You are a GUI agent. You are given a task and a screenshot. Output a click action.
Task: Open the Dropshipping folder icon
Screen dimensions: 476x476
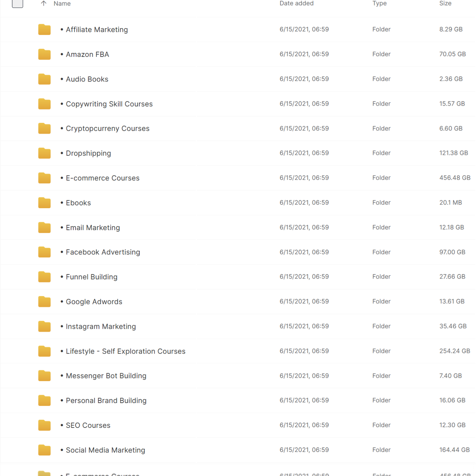point(44,153)
